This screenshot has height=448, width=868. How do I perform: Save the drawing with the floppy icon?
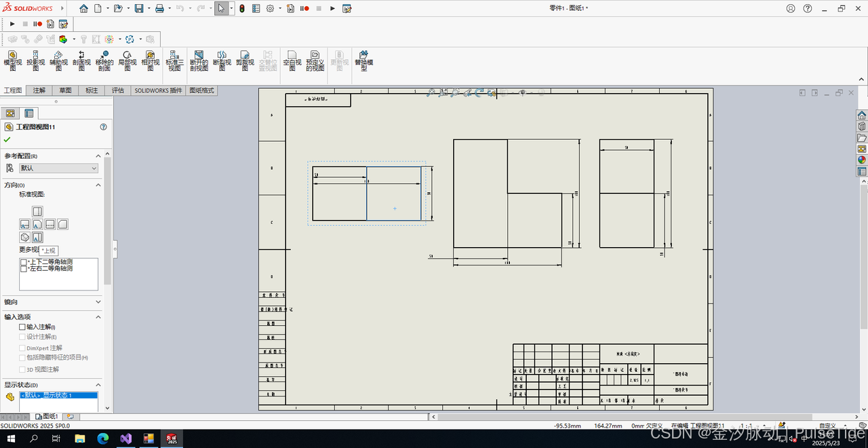click(x=139, y=9)
